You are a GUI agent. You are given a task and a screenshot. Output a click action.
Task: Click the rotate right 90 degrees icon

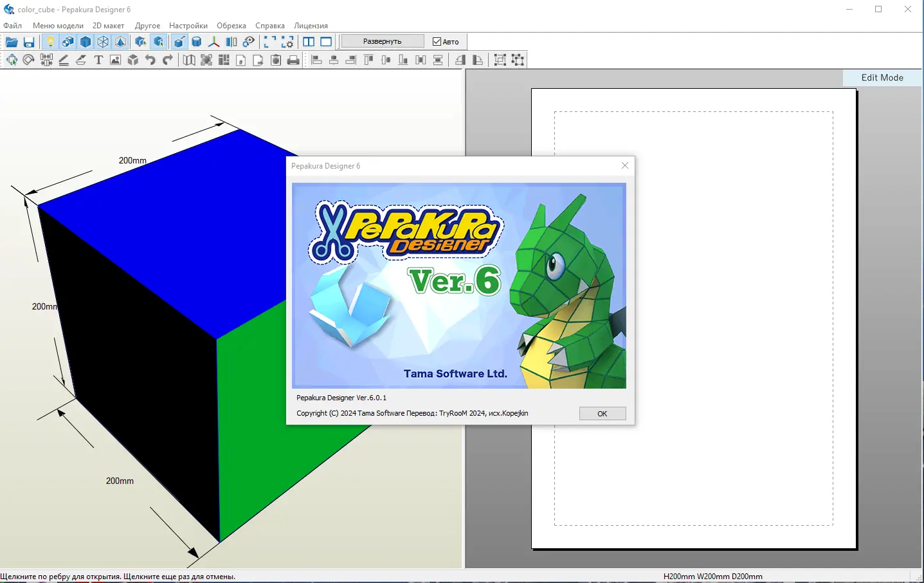pyautogui.click(x=478, y=60)
